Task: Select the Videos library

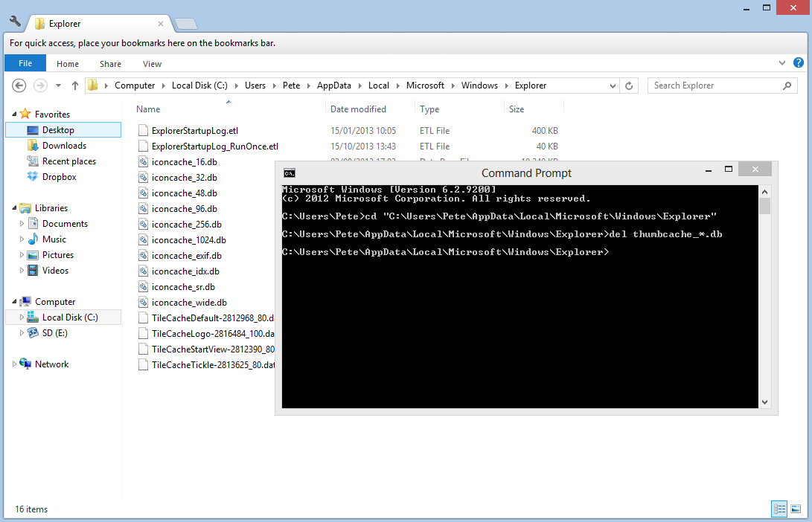Action: coord(55,270)
